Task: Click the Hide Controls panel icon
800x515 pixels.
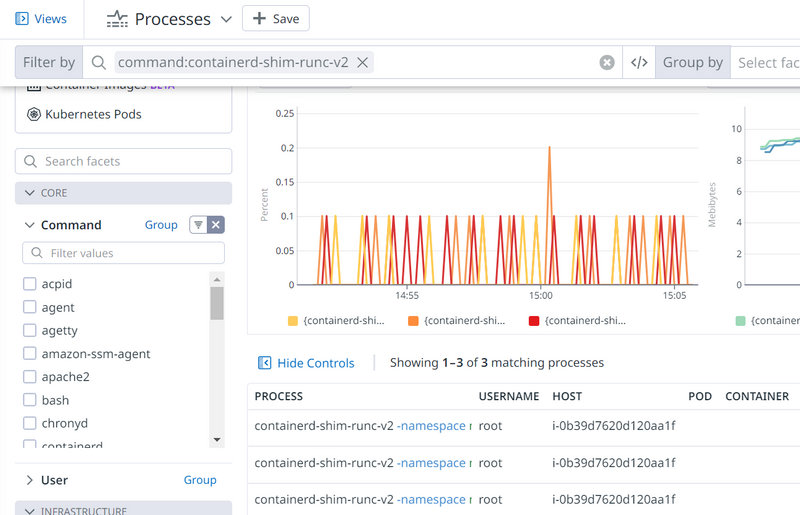Action: [x=264, y=363]
